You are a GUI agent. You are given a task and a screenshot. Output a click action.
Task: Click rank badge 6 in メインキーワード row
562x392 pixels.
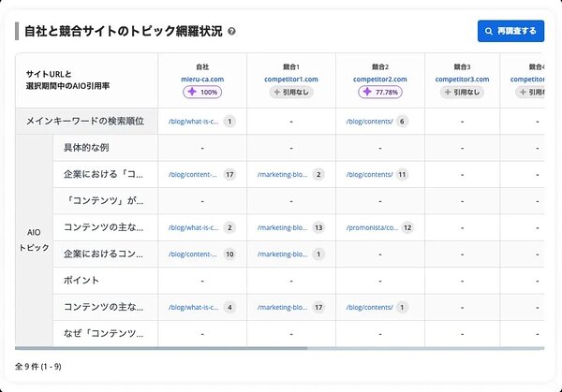(x=403, y=122)
